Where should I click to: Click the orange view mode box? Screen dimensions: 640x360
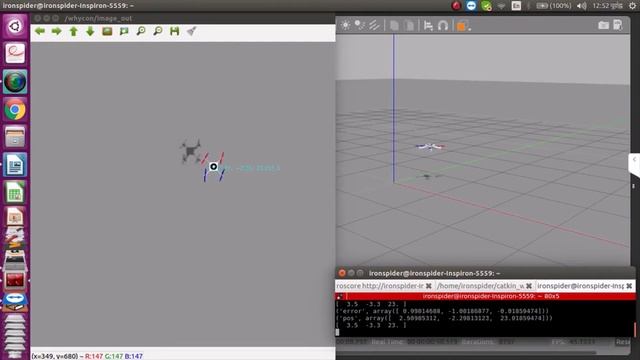[461, 26]
